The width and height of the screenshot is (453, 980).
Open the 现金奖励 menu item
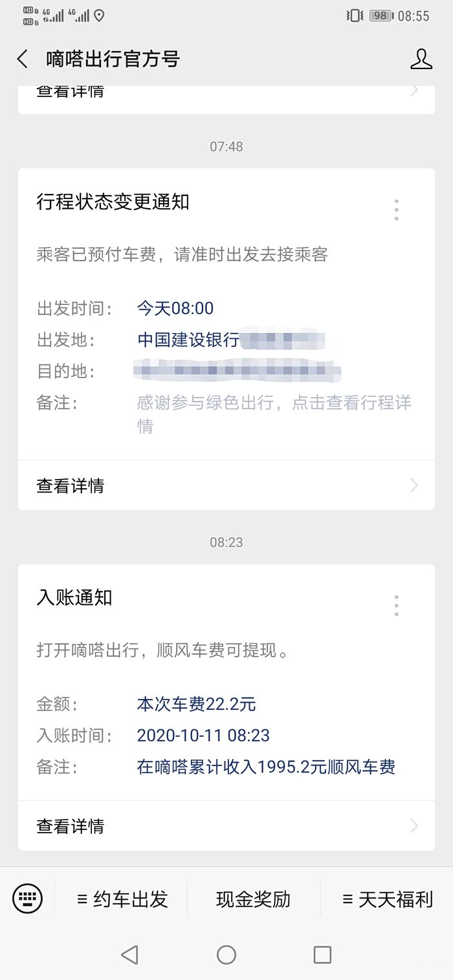[x=253, y=899]
